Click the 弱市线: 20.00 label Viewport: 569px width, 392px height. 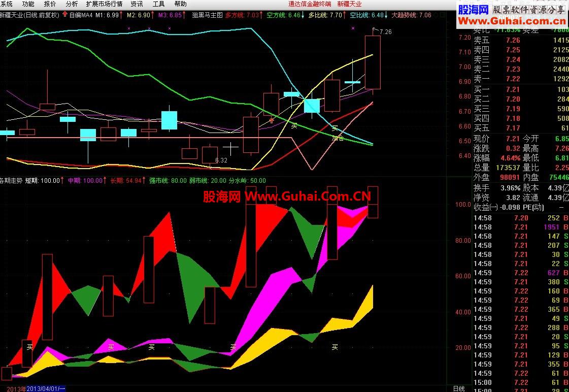coord(208,180)
